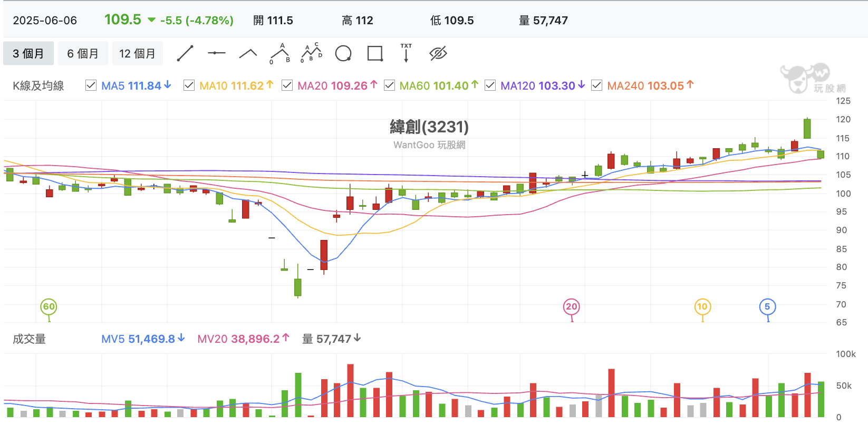Uncheck the MA60 moving average checkbox
Viewport: 868px width, 424px height.
(389, 85)
